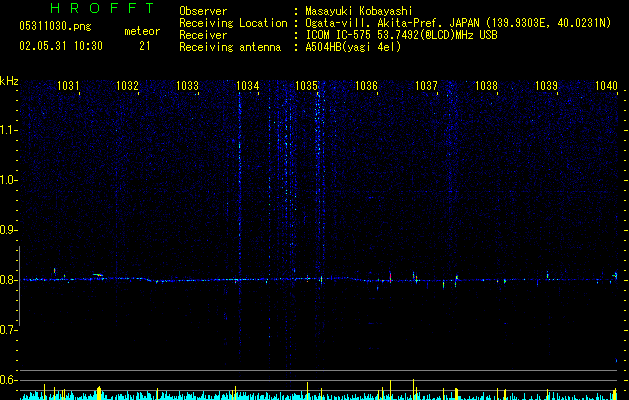629x400 pixels.
Task: Click the 1032 time axis marker
Action: tap(127, 86)
